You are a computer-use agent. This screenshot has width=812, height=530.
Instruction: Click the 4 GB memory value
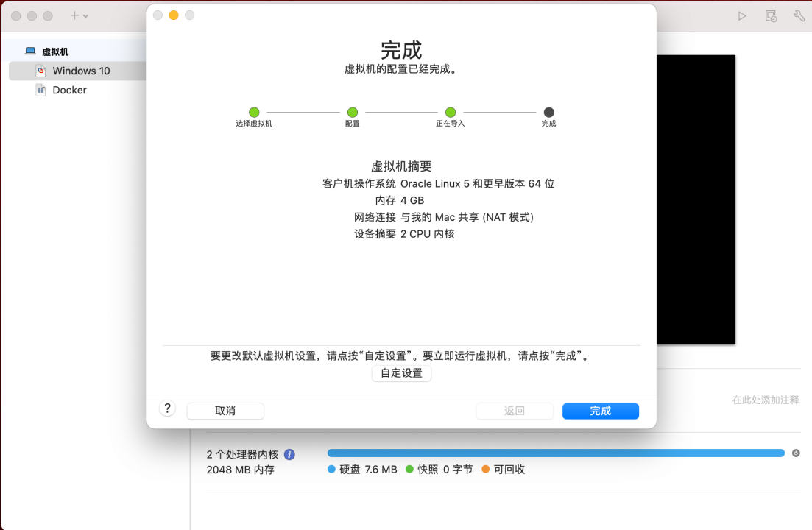(x=412, y=200)
